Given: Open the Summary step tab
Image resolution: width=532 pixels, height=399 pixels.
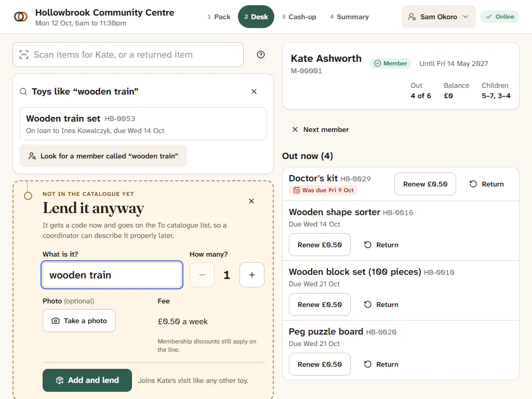Looking at the screenshot, I should pyautogui.click(x=349, y=17).
